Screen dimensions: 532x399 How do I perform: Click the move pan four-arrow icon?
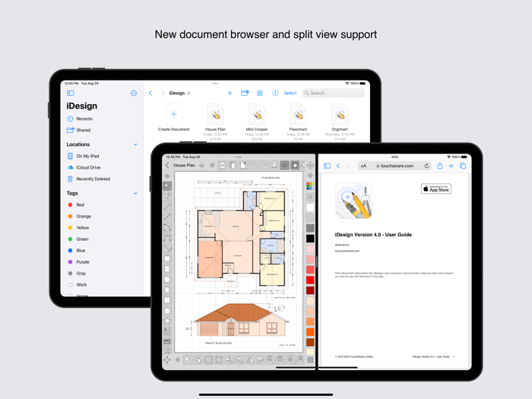click(167, 359)
